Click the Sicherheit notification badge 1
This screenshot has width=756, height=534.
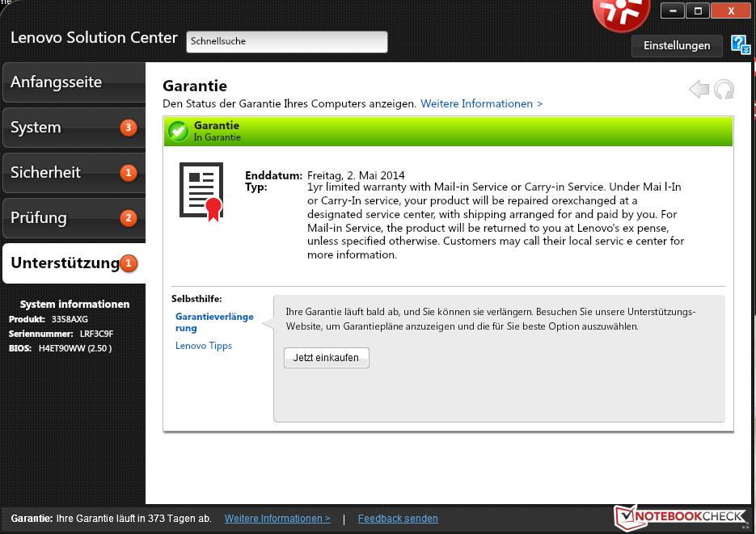pyautogui.click(x=129, y=173)
